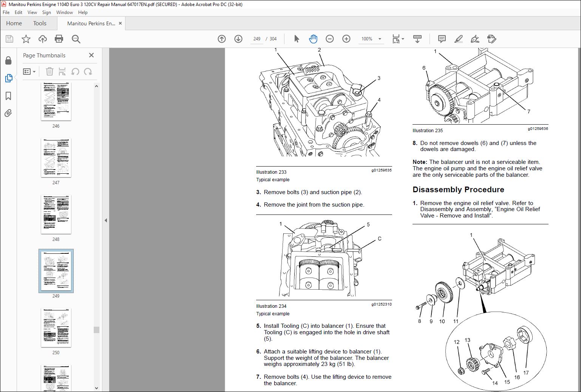581x392 pixels.
Task: Click the "Disassembly Procedure" heading
Action: coord(458,190)
